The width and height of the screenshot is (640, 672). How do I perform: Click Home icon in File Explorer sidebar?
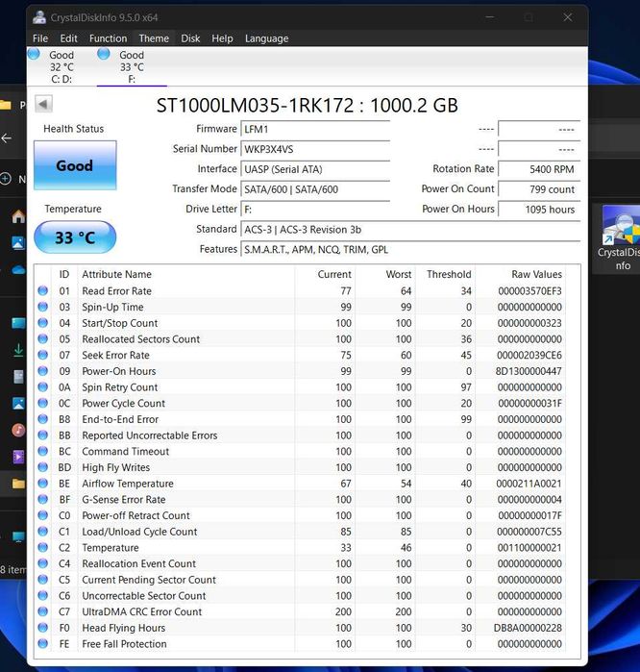tap(18, 217)
